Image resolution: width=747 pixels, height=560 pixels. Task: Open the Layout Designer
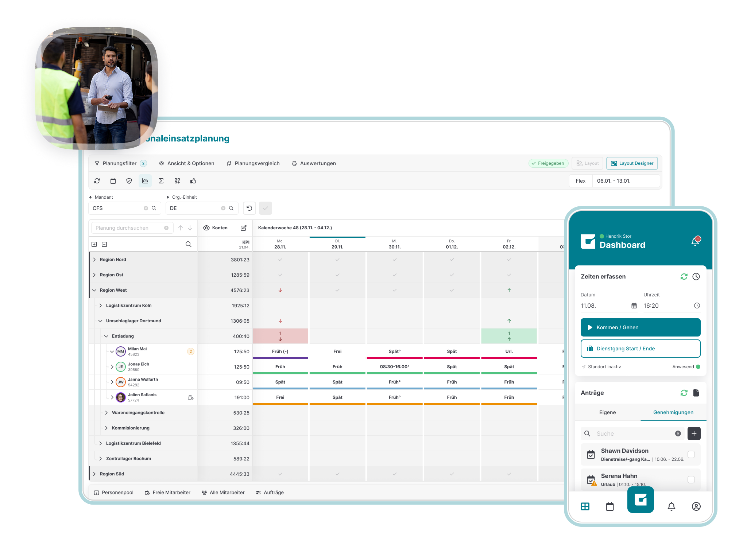point(632,163)
